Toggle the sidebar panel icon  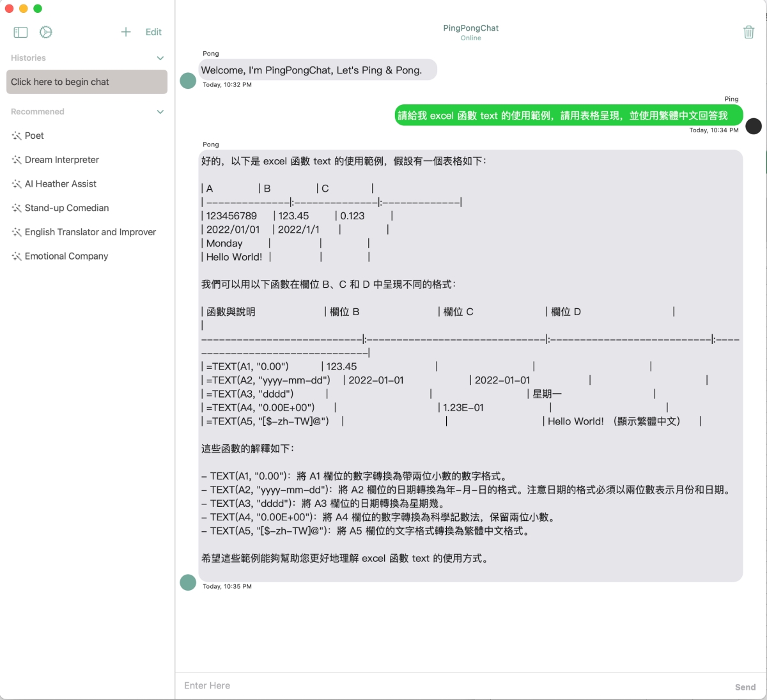click(x=20, y=32)
